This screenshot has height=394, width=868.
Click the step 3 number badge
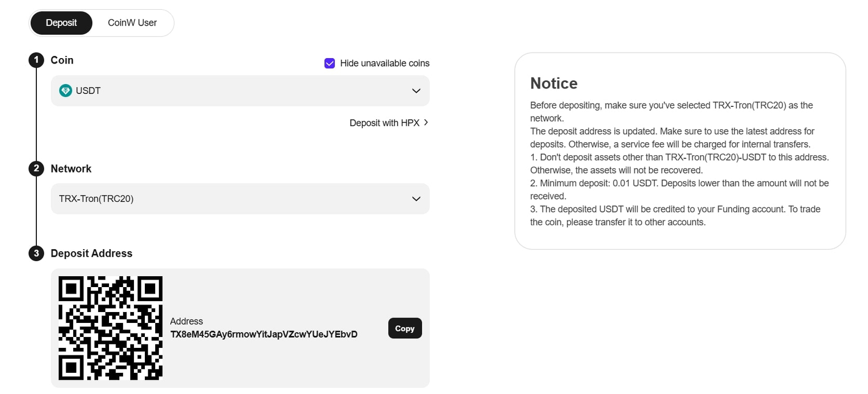click(x=36, y=253)
